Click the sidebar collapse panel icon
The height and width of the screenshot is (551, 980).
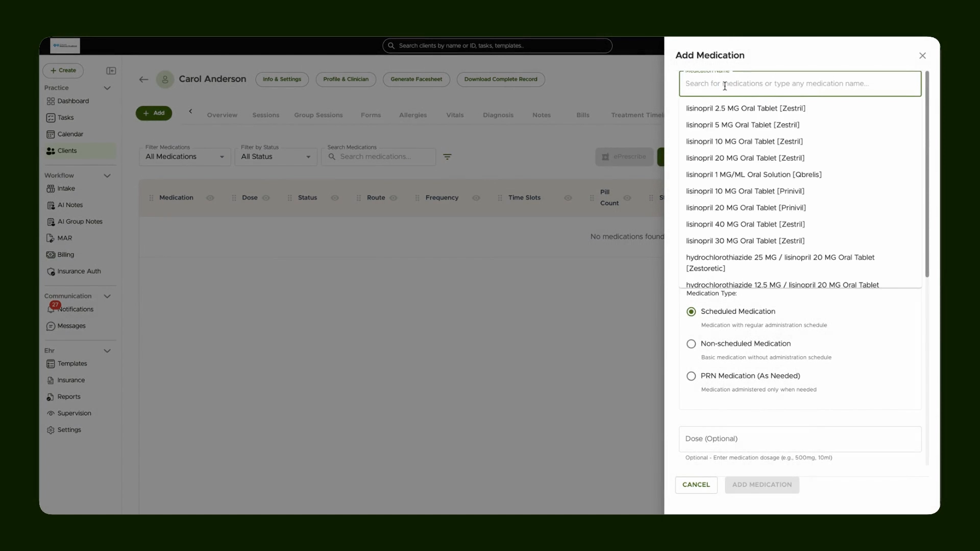[x=111, y=71]
